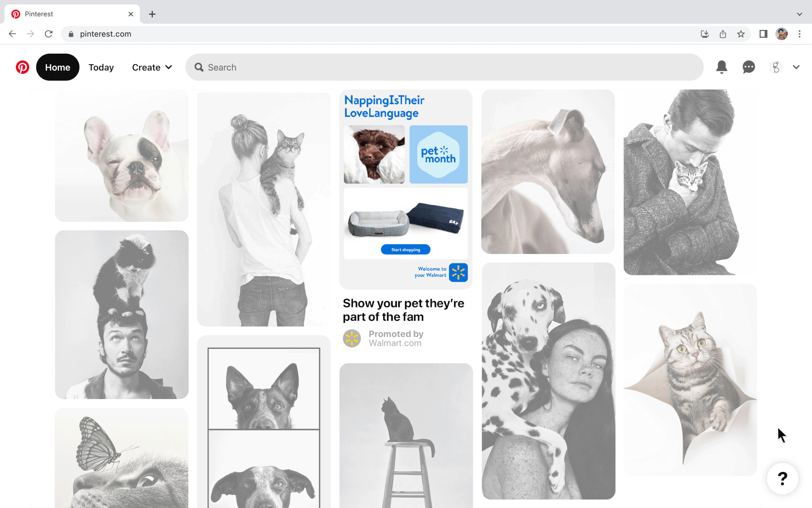
Task: Open the cat on man's head pin
Action: point(122,315)
